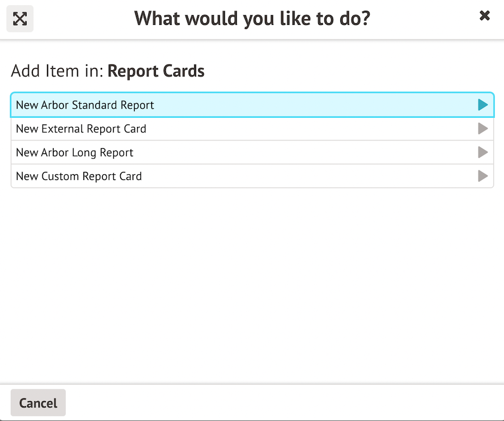The image size is (504, 421).
Task: Click the arrow beside New Arbor Standard Report
Action: click(482, 105)
